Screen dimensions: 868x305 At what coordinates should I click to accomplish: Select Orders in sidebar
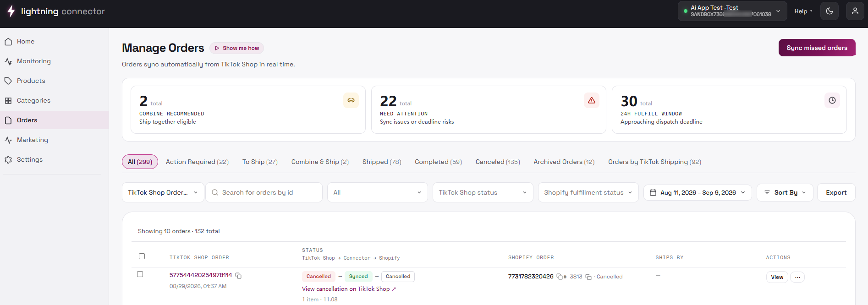click(x=54, y=120)
